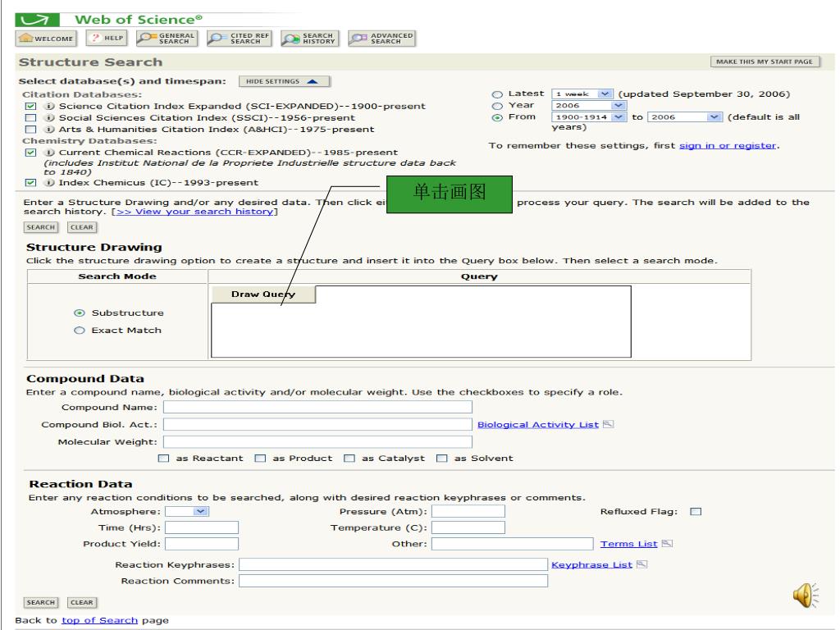Select the Year timespan radio button
This screenshot has height=630, width=840.
(497, 106)
